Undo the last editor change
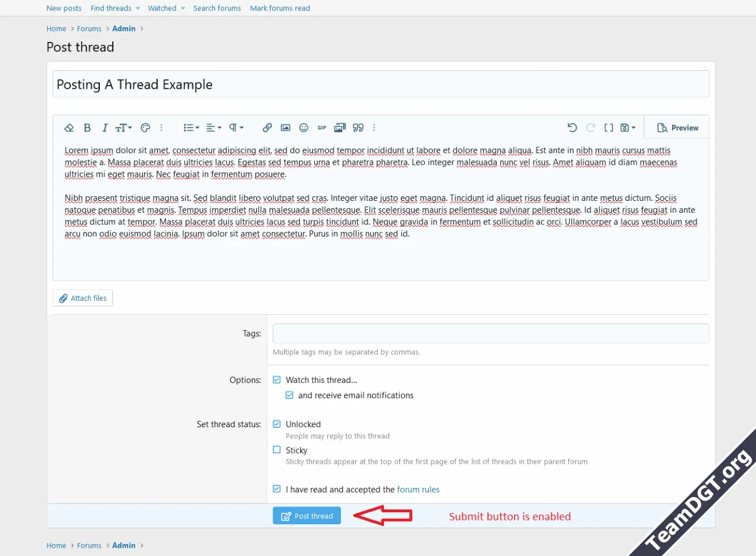The height and width of the screenshot is (556, 756). [x=572, y=127]
